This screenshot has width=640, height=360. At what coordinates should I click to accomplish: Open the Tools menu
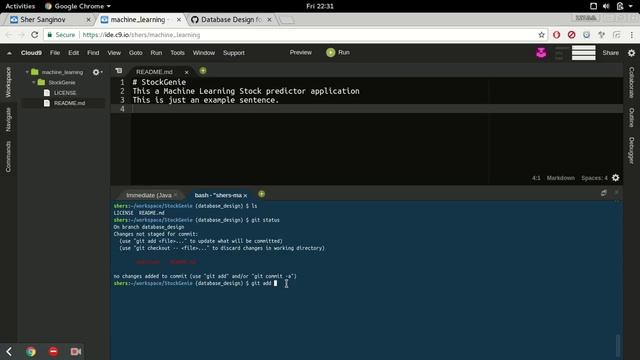177,53
